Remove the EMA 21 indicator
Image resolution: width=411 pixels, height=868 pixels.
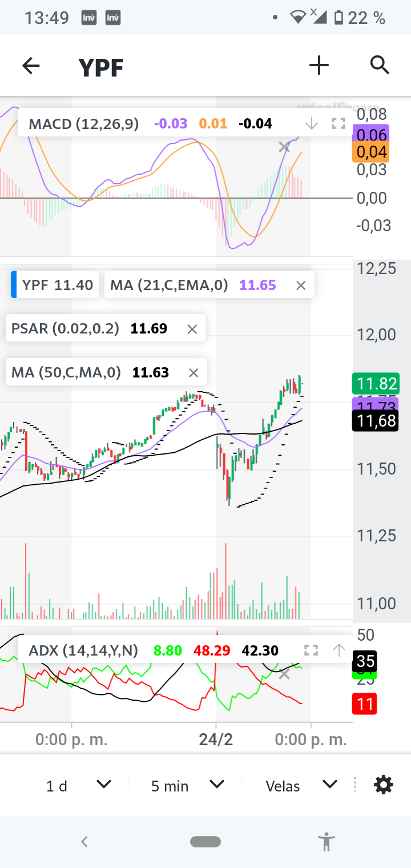(301, 286)
